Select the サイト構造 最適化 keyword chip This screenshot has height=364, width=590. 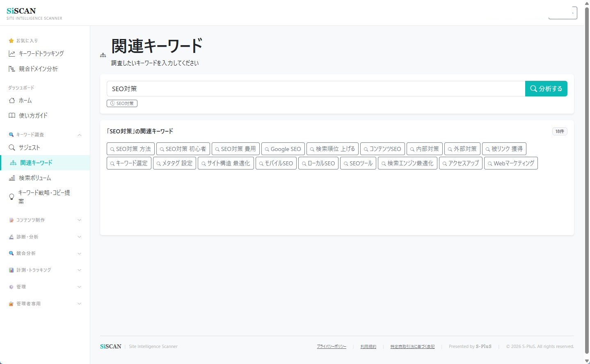click(x=226, y=163)
